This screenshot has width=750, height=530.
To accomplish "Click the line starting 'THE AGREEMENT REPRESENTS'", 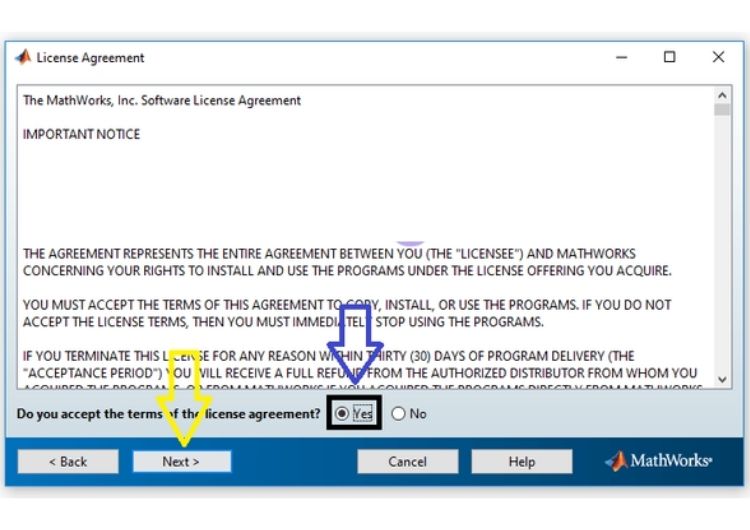I will 329,254.
